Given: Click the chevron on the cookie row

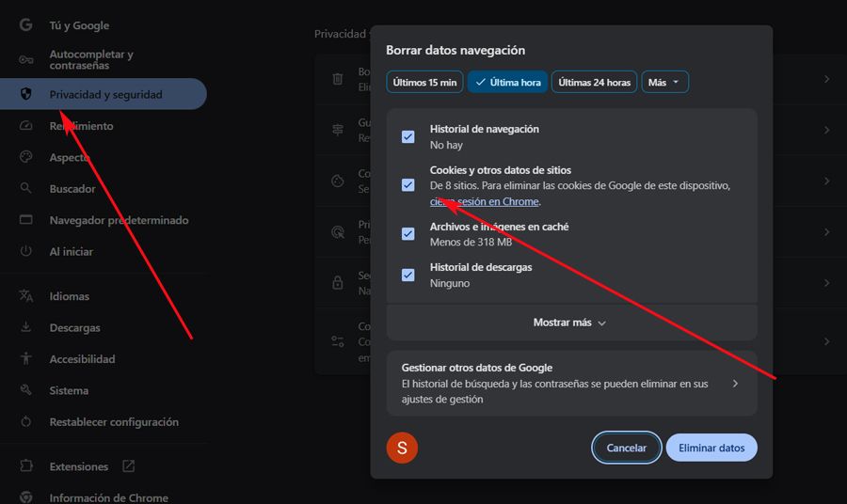Looking at the screenshot, I should [x=826, y=181].
